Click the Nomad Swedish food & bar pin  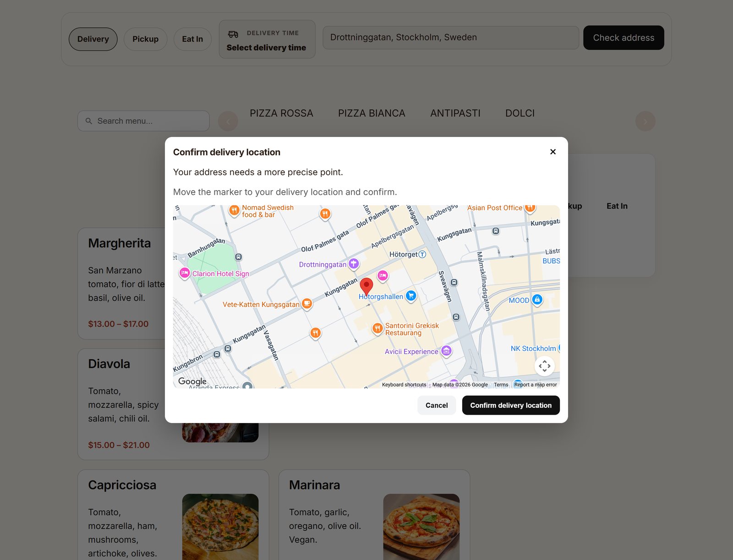pos(234,211)
